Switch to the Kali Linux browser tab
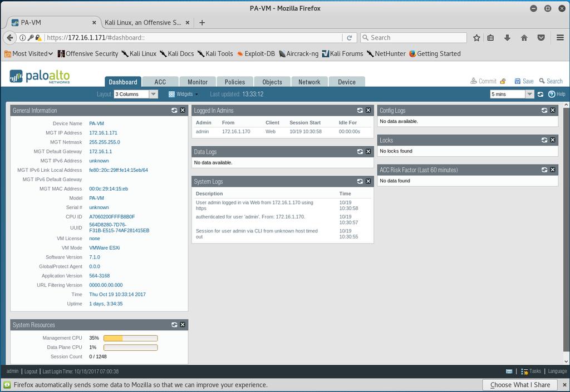This screenshot has width=570, height=392. (142, 22)
